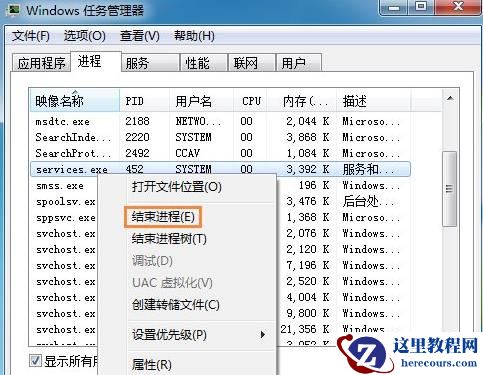Click the NETWO... user name cell
483x375 pixels.
click(x=198, y=121)
